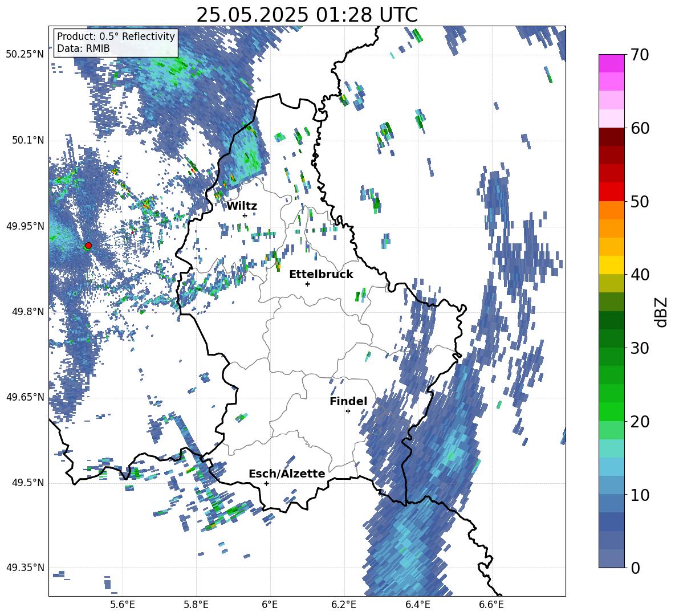Click the 49.35°N latitude label
This screenshot has width=675, height=616.
(x=25, y=568)
